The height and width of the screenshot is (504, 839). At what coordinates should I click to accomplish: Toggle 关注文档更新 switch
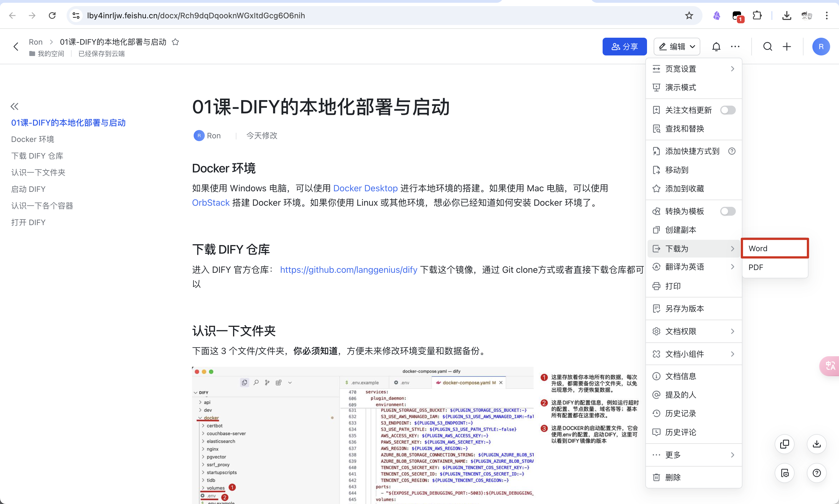[x=727, y=110]
